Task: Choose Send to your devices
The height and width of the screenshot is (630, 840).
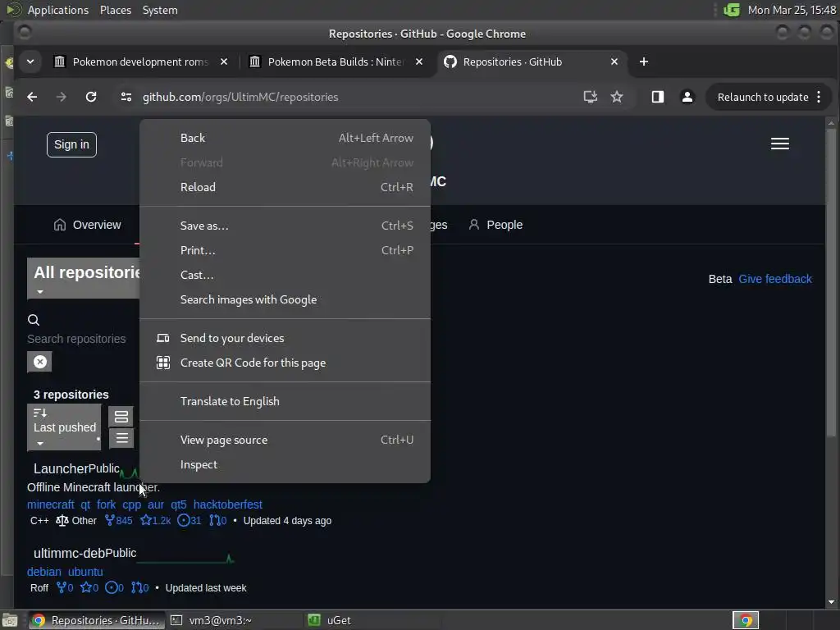Action: (285, 338)
